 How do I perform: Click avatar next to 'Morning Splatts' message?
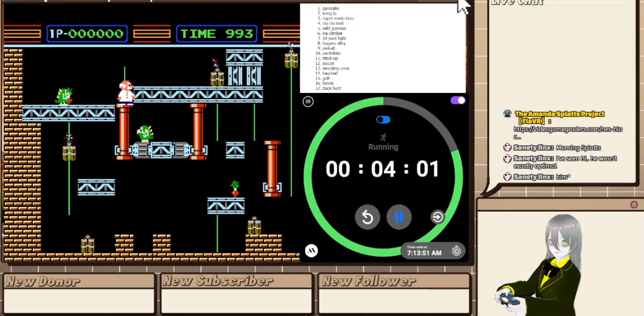coord(507,148)
